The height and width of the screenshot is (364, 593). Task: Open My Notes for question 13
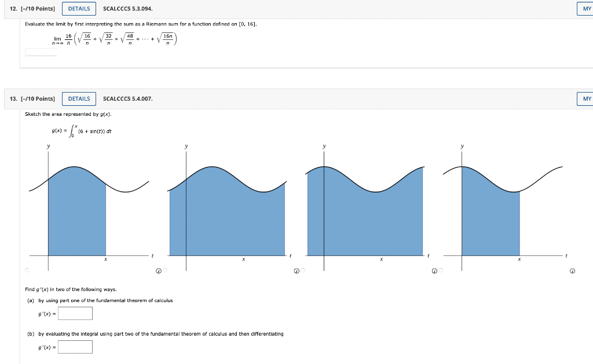(x=585, y=98)
